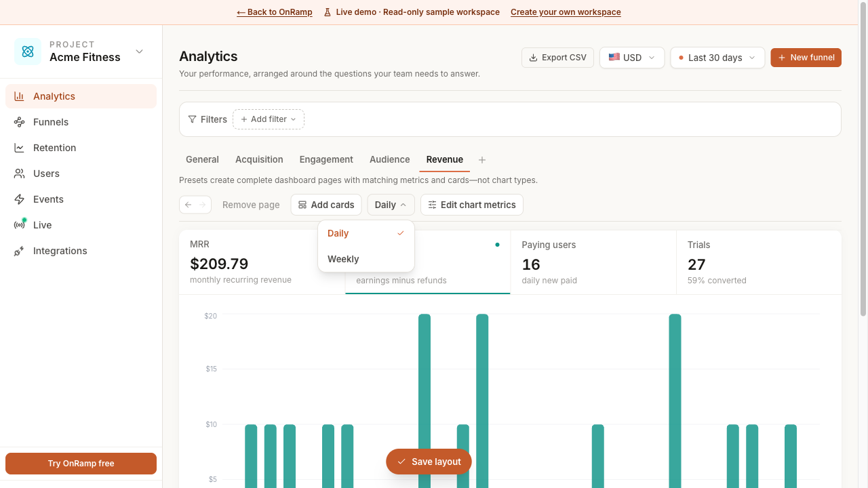868x488 pixels.
Task: Select the Trials metric card
Action: click(x=759, y=262)
